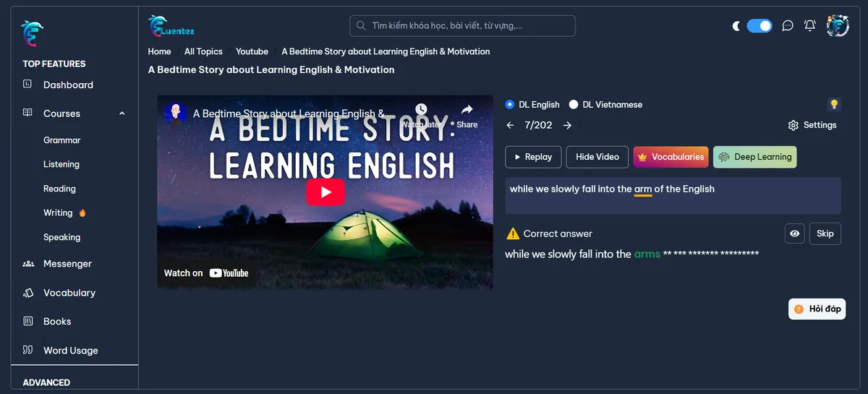This screenshot has width=868, height=394.
Task: Click the Deep Learning button
Action: [754, 157]
